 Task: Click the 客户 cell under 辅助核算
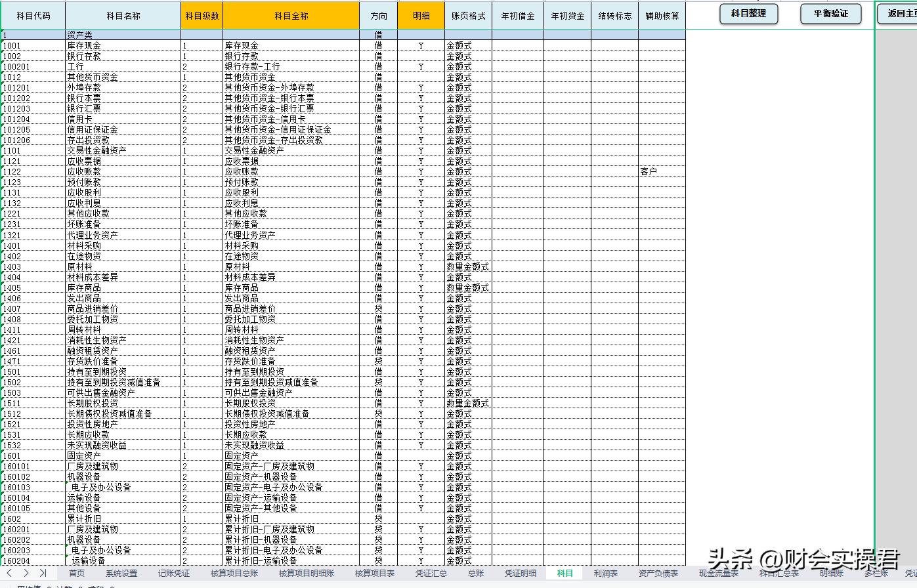coord(662,171)
